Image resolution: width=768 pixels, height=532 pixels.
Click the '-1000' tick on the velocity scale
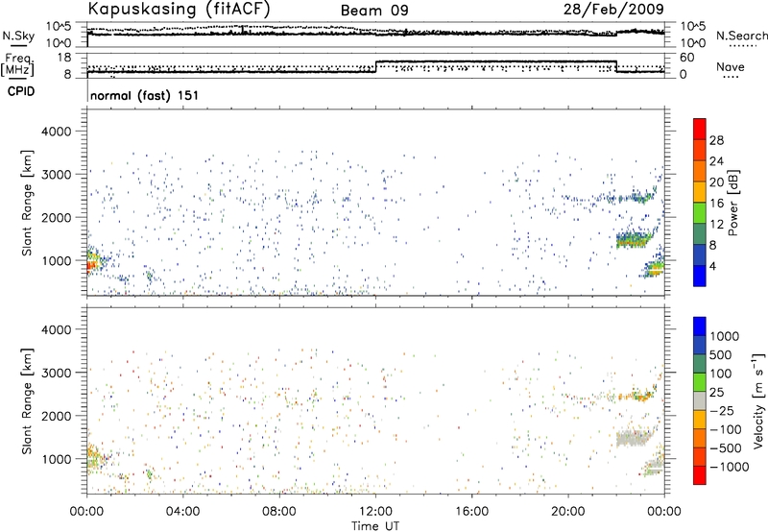click(729, 467)
